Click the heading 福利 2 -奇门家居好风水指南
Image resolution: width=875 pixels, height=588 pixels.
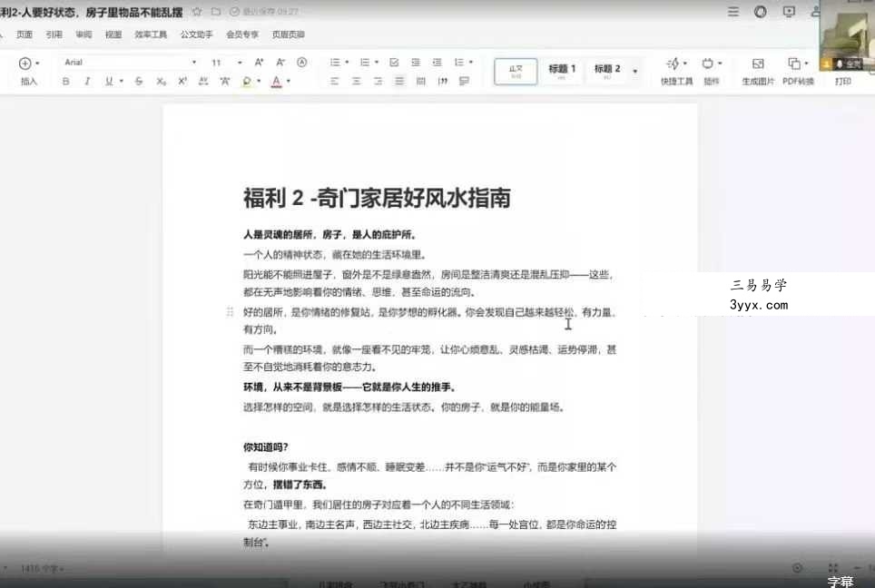pos(377,198)
